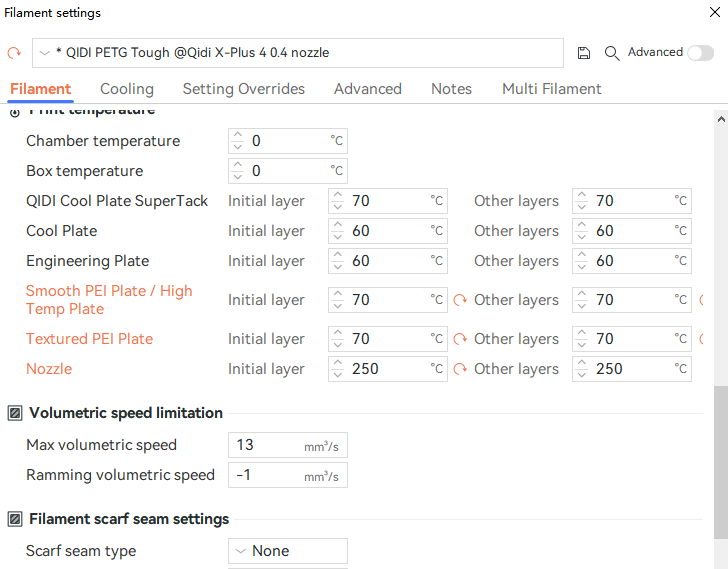The image size is (728, 569).
Task: Open the Scarf seam type dropdown
Action: pyautogui.click(x=288, y=551)
